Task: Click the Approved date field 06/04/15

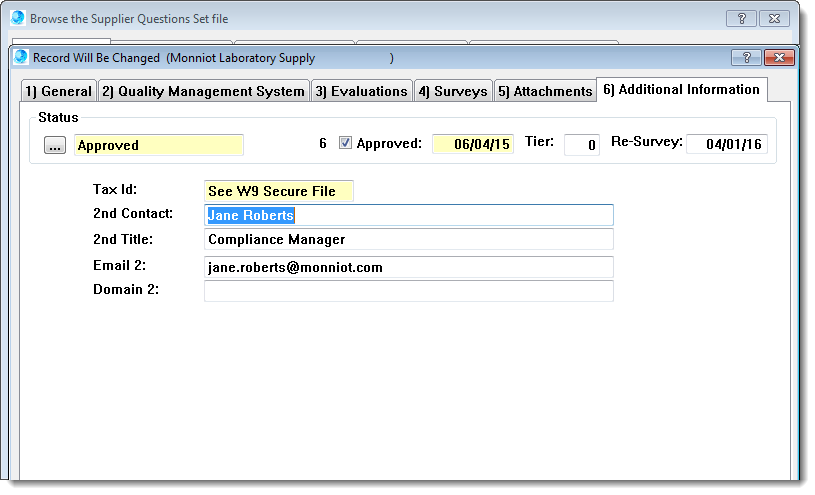Action: click(472, 144)
